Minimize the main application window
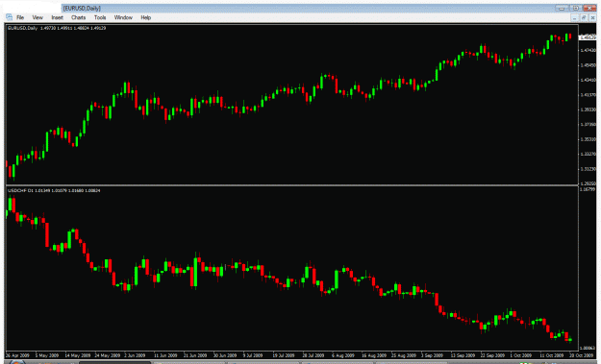The height and width of the screenshot is (364, 601). tap(562, 8)
